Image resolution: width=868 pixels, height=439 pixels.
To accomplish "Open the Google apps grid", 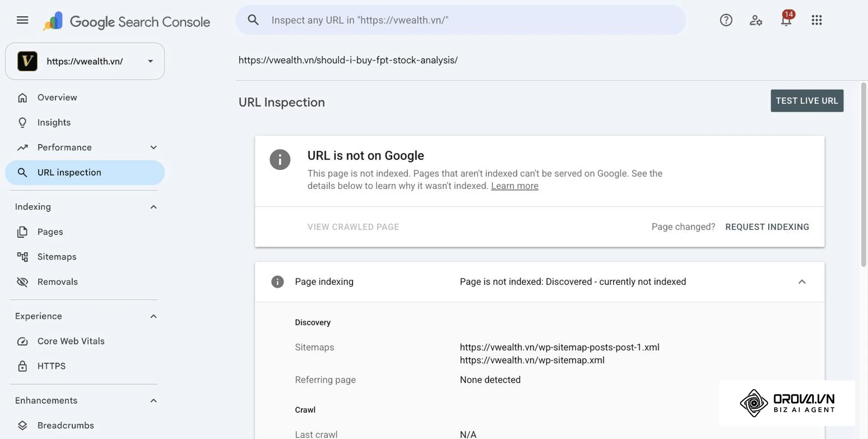I will pos(816,20).
